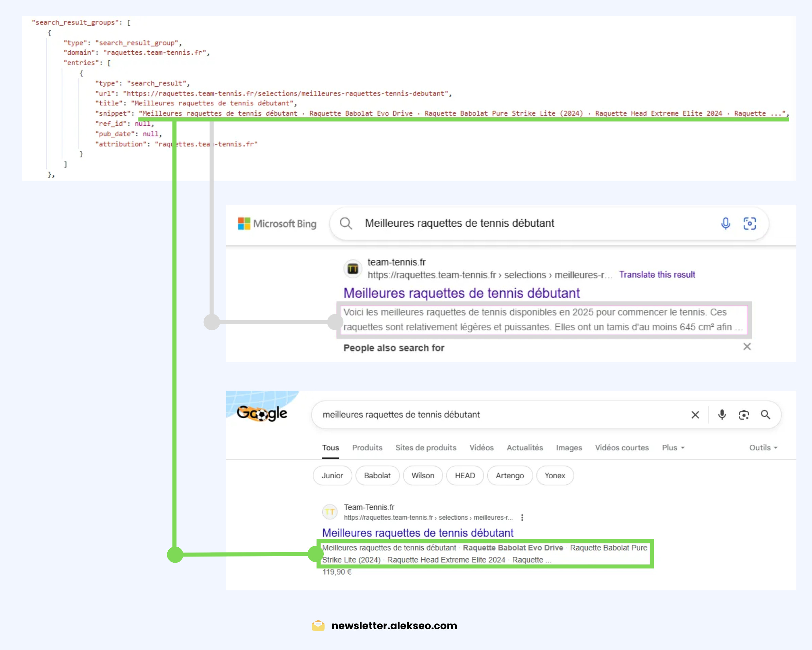Click the JSON "entries": [ line

(x=87, y=63)
